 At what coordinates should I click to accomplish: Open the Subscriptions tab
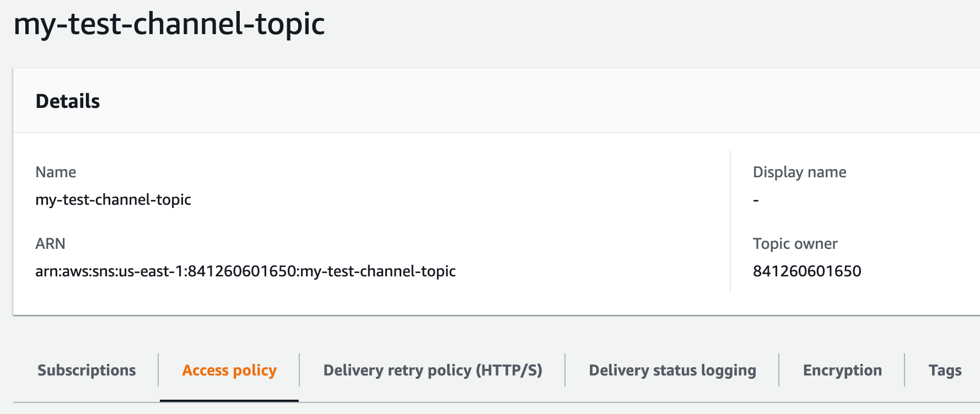coord(87,370)
